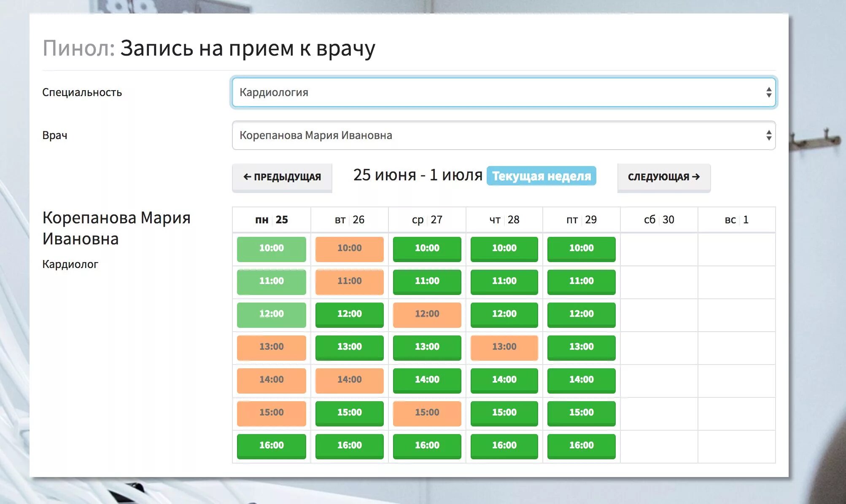Book the 16:00 slot on Thursday 28
Viewport: 846px width, 504px height.
(504, 446)
